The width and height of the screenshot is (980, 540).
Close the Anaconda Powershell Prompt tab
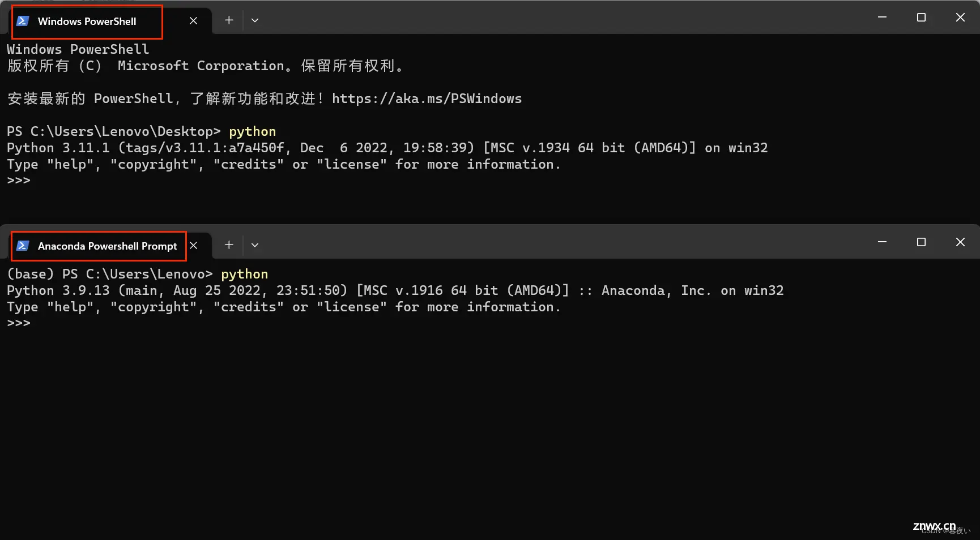pyautogui.click(x=193, y=246)
